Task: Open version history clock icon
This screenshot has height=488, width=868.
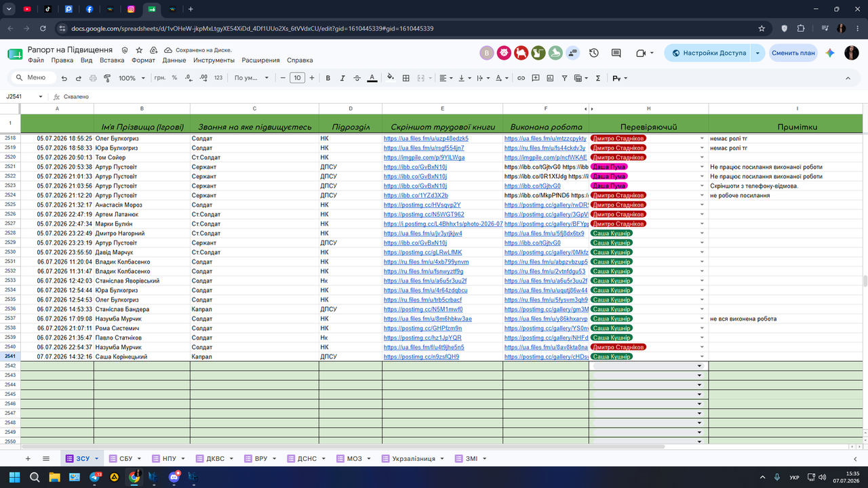Action: (594, 53)
